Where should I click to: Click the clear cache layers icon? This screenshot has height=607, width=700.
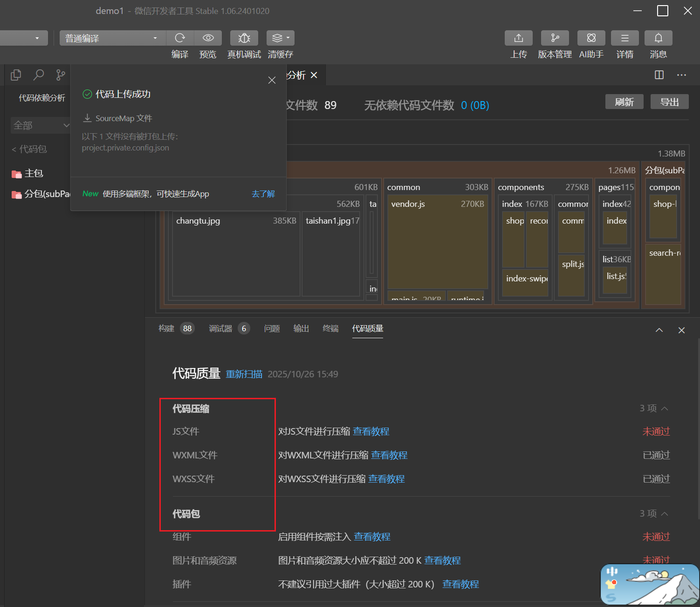point(277,38)
